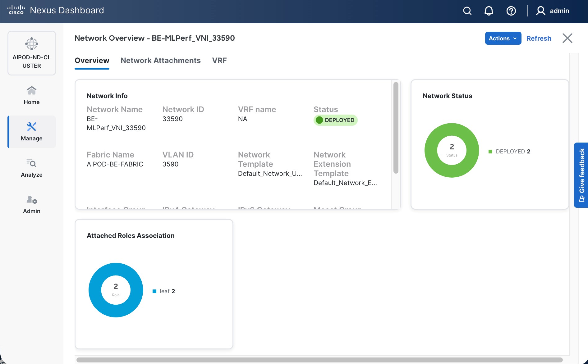Open the Manage tools section
Image resolution: width=588 pixels, height=364 pixels.
pos(32,132)
